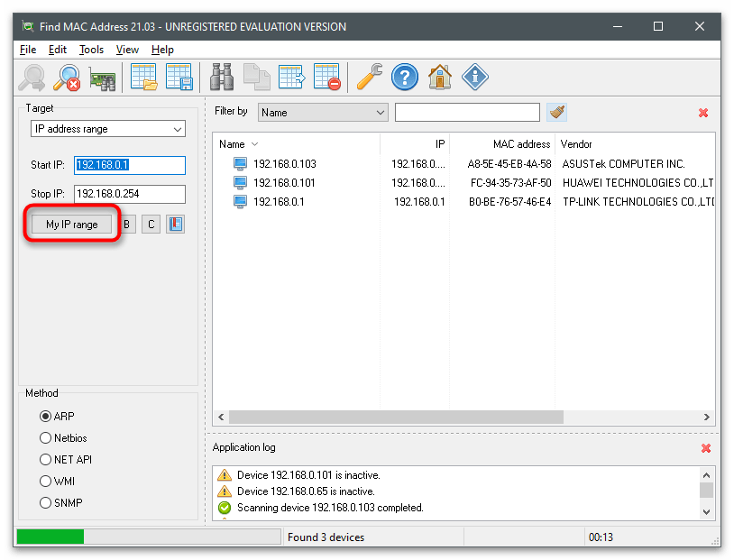This screenshot has width=734, height=560.
Task: Click the address book icon beside C
Action: tap(176, 225)
